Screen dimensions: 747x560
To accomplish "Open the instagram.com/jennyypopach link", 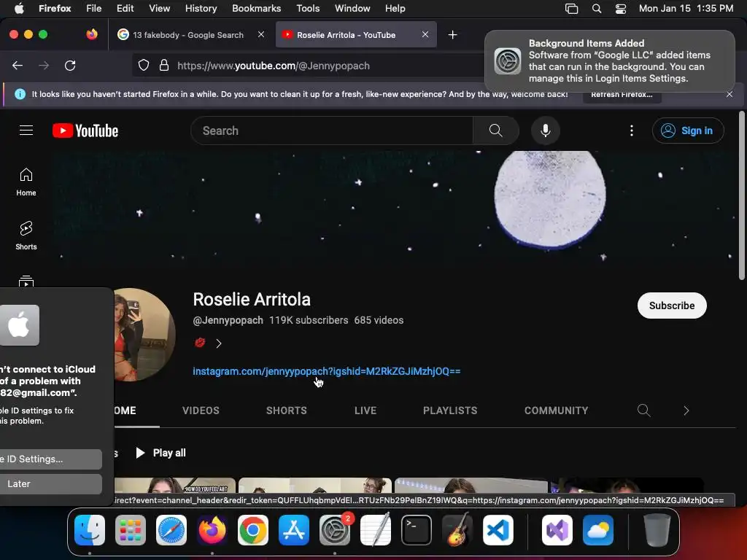I will [326, 371].
